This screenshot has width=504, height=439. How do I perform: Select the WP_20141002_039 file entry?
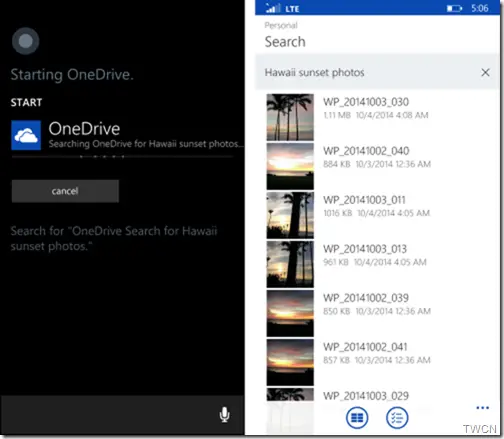tap(377, 313)
